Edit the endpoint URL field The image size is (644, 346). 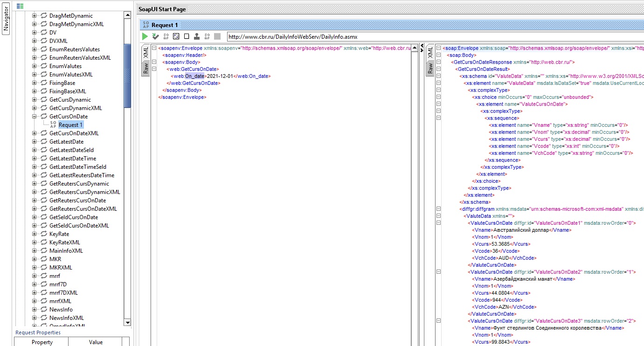pos(435,36)
